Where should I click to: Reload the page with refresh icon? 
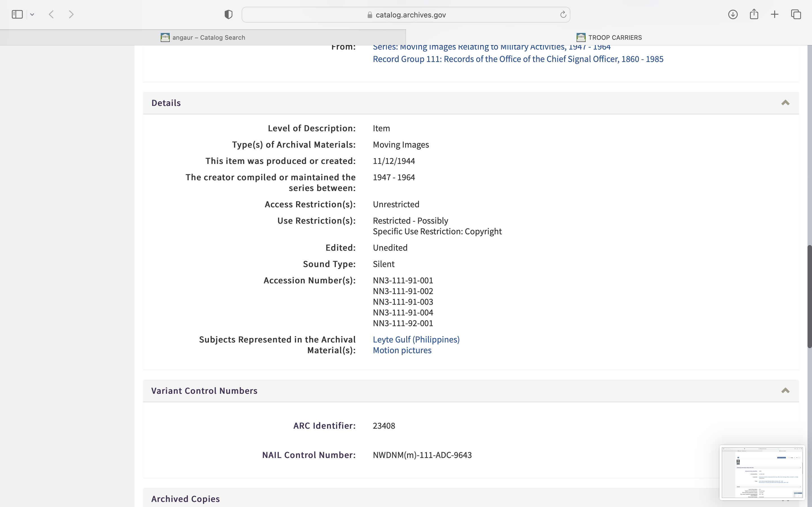point(563,14)
